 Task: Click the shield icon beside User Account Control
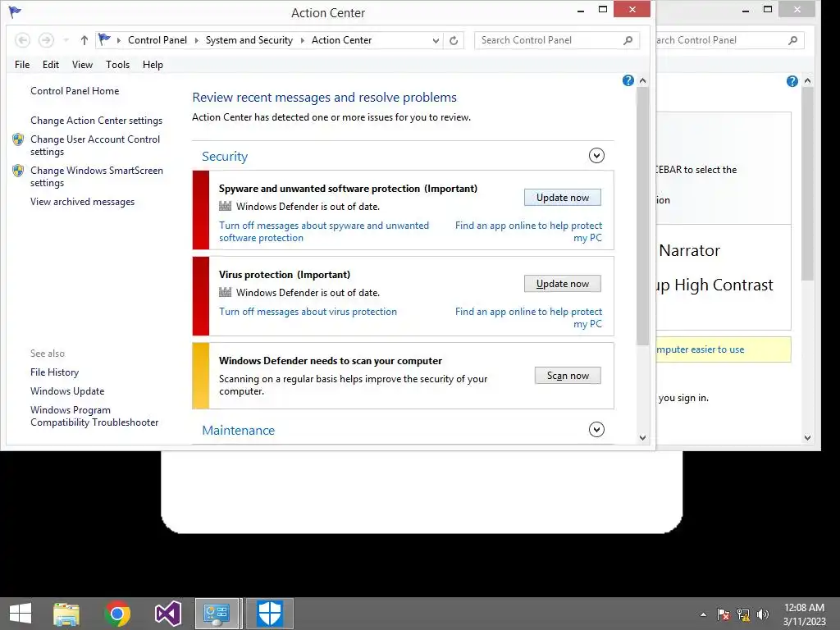point(18,139)
